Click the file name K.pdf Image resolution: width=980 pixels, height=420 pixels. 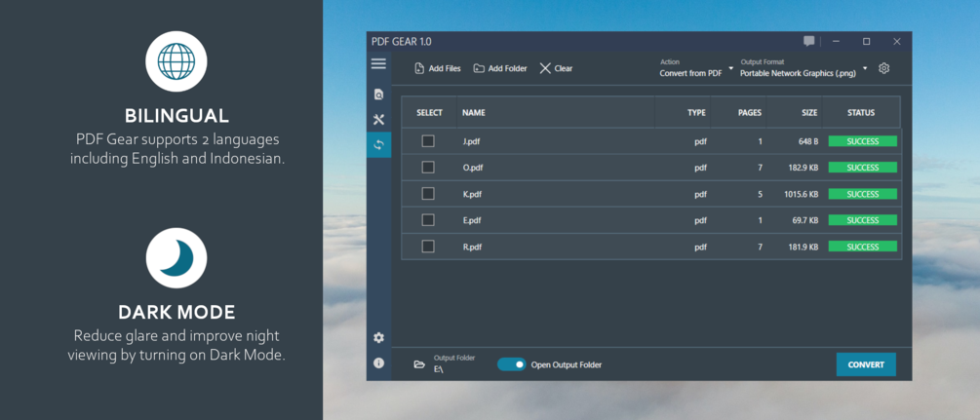(472, 194)
